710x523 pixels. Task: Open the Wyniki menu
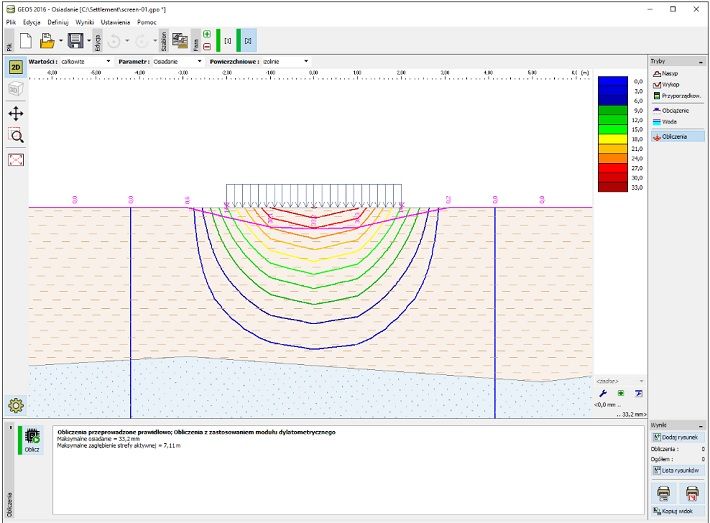click(x=85, y=22)
